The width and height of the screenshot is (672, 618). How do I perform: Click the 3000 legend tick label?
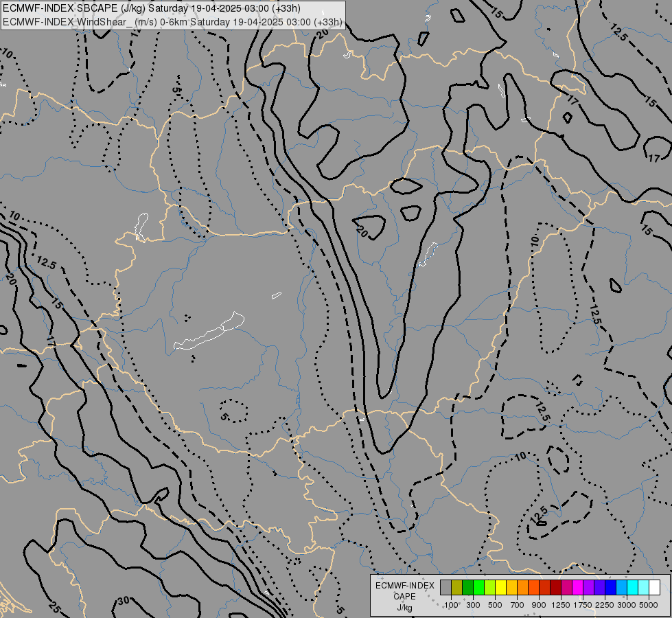627,605
